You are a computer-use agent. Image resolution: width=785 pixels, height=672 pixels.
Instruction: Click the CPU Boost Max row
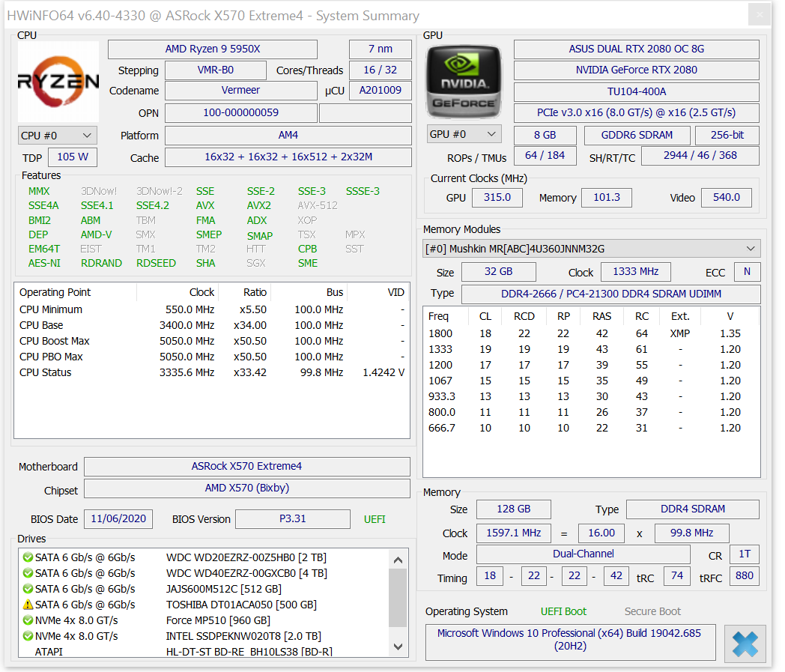click(x=212, y=341)
